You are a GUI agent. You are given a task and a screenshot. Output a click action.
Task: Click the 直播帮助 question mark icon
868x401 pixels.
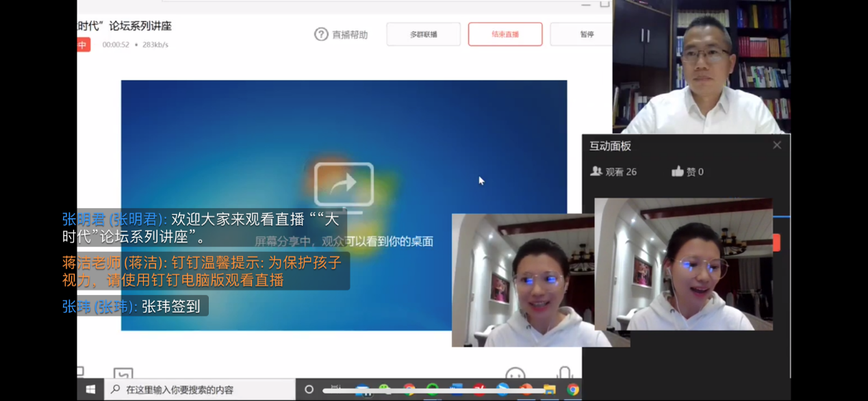tap(321, 34)
